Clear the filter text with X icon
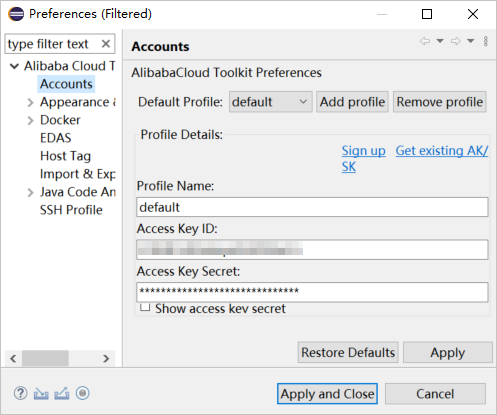 (x=106, y=44)
